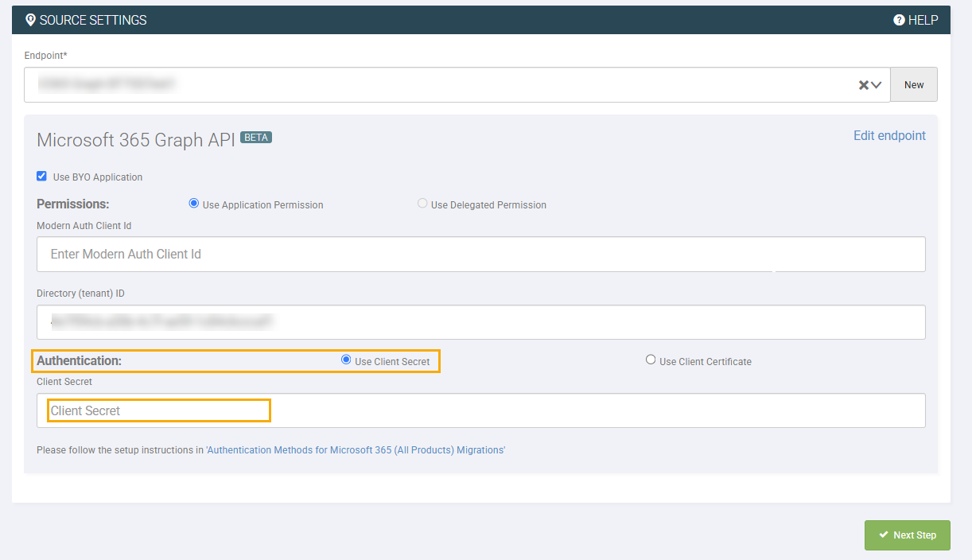Click the HELP text in header
This screenshot has height=560, width=972.
pos(923,20)
